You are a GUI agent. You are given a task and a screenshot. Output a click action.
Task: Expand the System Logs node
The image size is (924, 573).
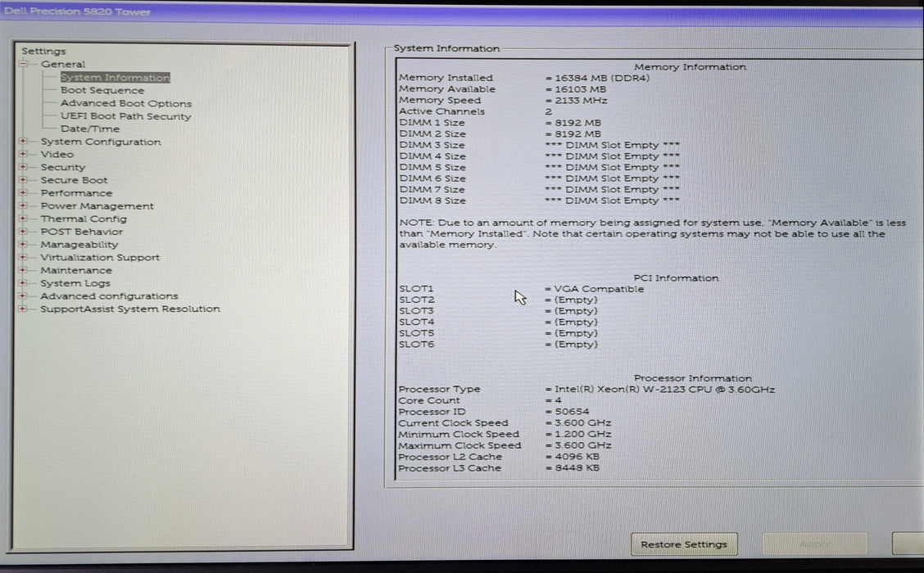click(23, 283)
